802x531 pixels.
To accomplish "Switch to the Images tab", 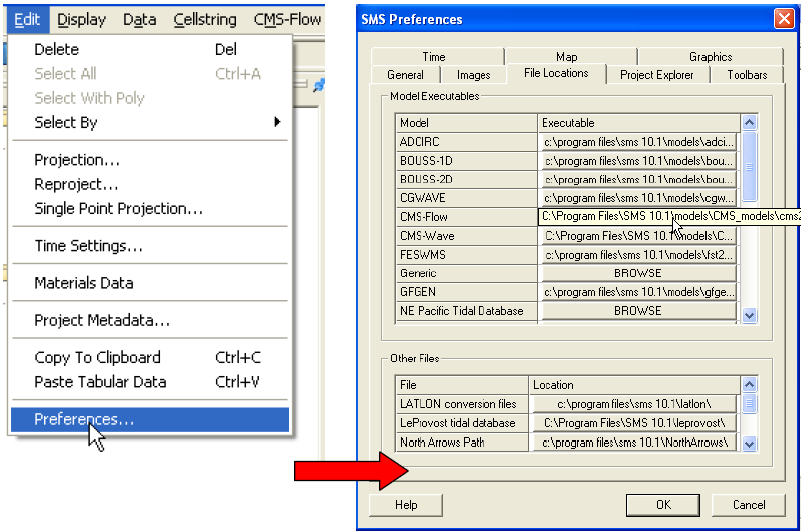I will [473, 75].
